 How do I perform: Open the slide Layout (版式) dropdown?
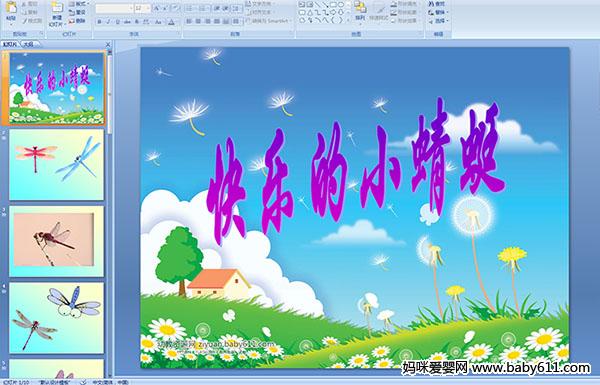click(79, 4)
